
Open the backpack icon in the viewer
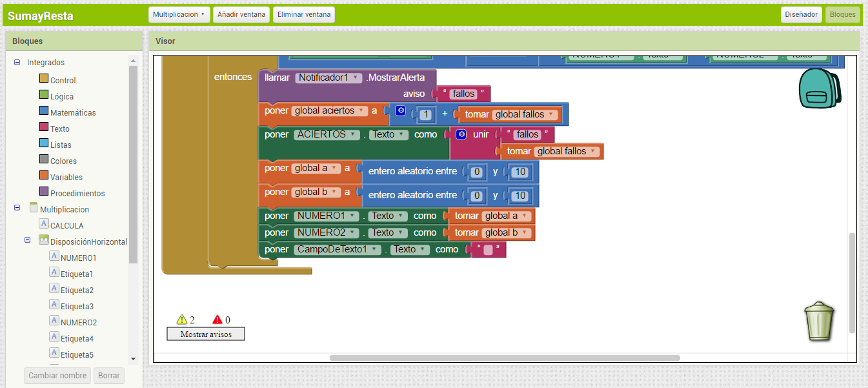(x=820, y=88)
